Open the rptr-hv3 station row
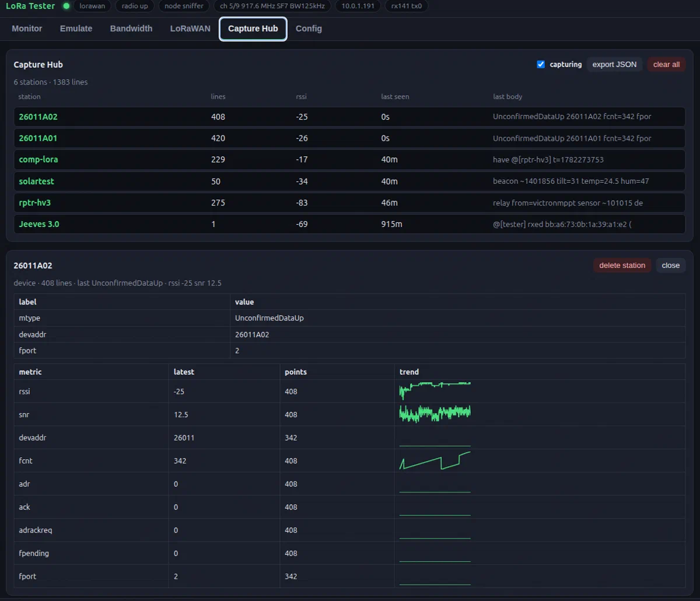Screen dimensions: 700x601 [x=349, y=202]
